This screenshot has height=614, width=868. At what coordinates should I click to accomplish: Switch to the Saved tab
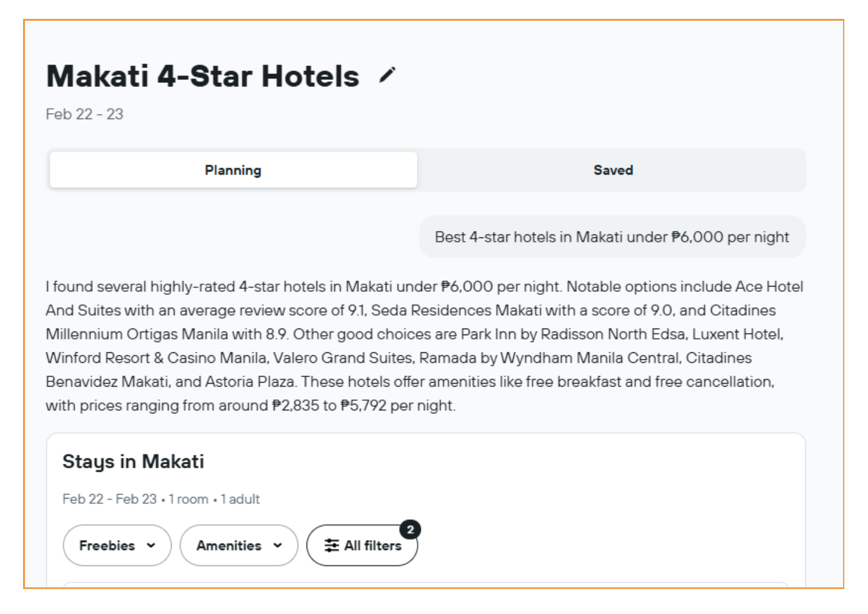click(612, 170)
